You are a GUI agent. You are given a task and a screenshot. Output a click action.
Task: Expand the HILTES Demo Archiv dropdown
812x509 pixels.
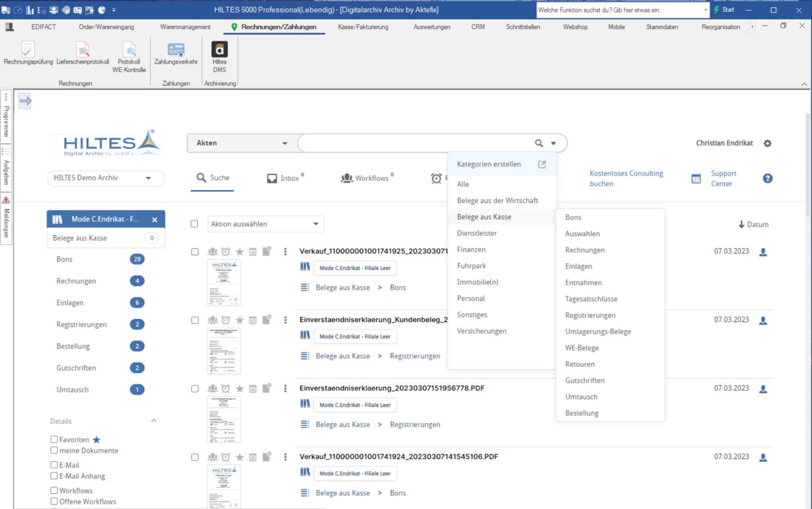(x=105, y=178)
